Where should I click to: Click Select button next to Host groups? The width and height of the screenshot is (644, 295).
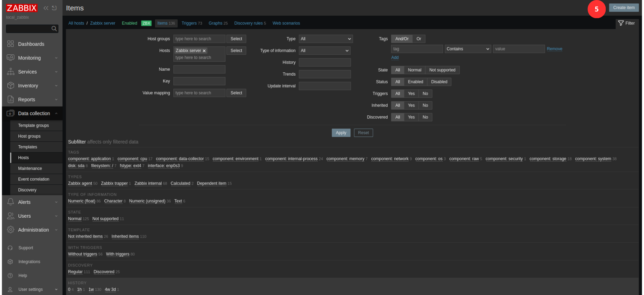(236, 39)
